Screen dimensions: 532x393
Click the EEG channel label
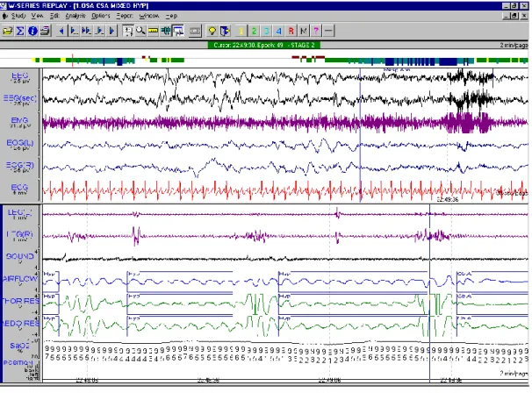tap(19, 78)
